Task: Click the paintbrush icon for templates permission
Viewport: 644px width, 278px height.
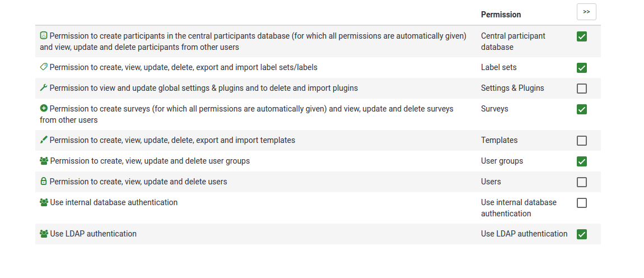Action: click(x=44, y=140)
